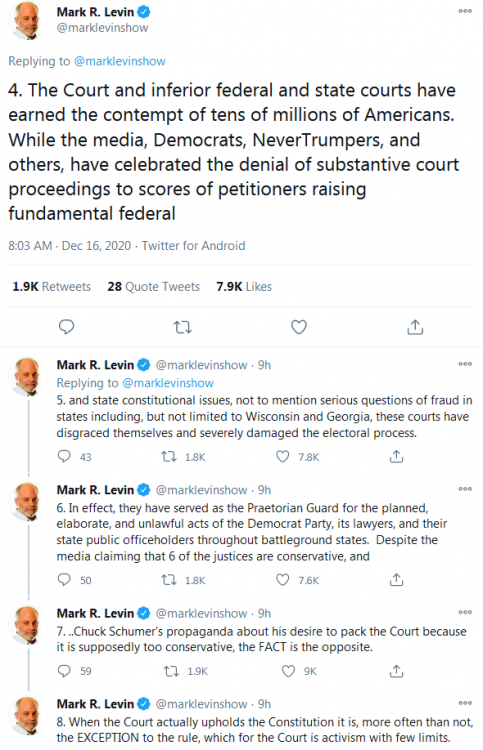Screen dimensions: 483x750
Task: Like tweet 5 showing 7.8K likes
Action: (283, 457)
